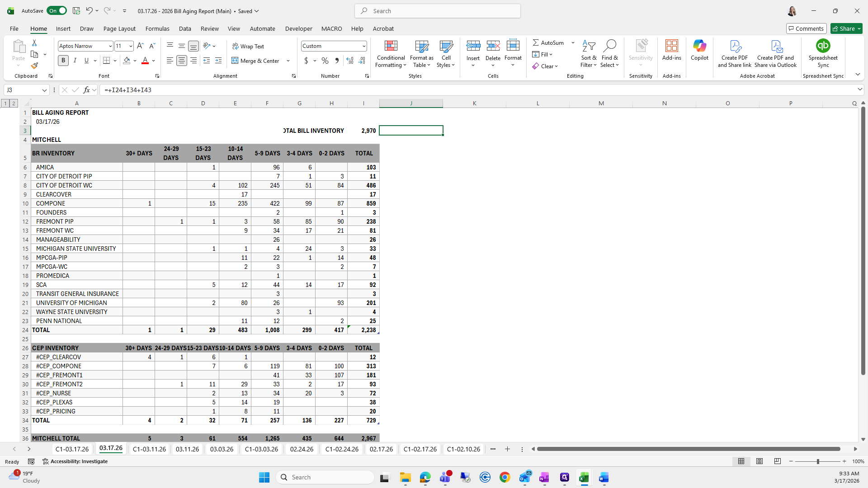
Task: Toggle Bold formatting button
Action: 63,61
